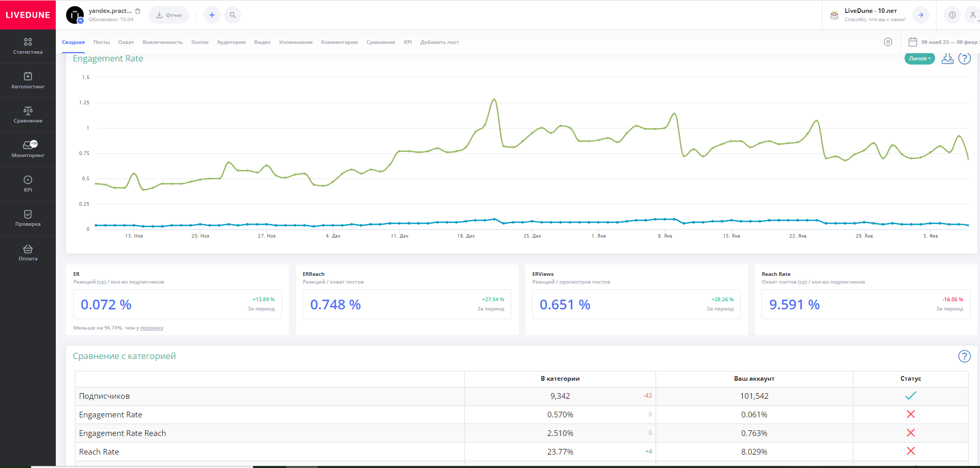Image resolution: width=980 pixels, height=468 pixels.
Task: Click the +13.89 % change in ER card
Action: point(263,300)
